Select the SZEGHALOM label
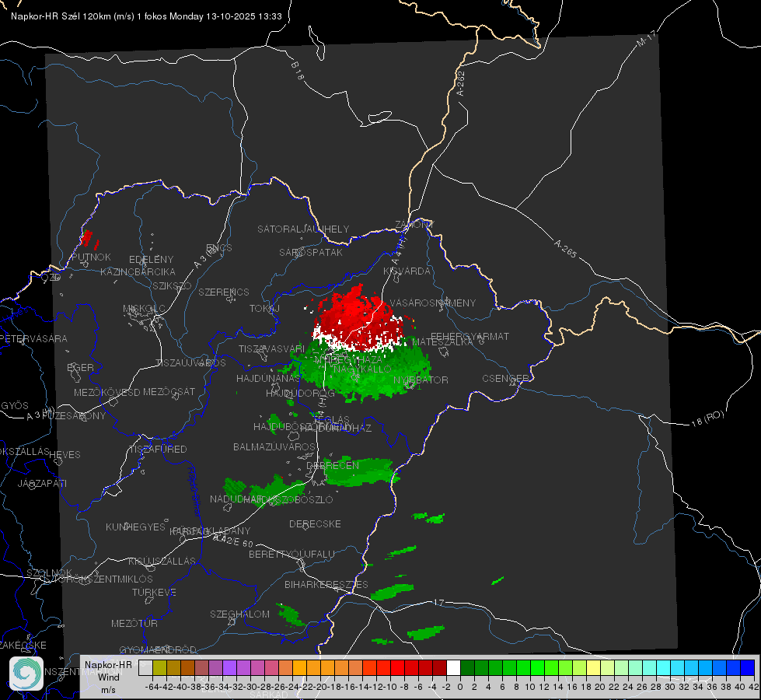761x700 pixels. point(239,614)
